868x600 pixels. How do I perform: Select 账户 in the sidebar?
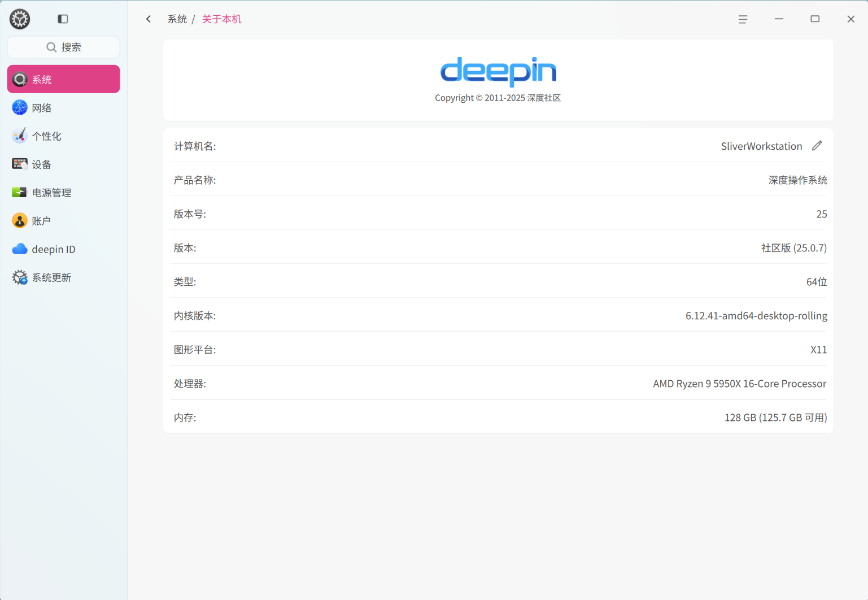tap(63, 220)
